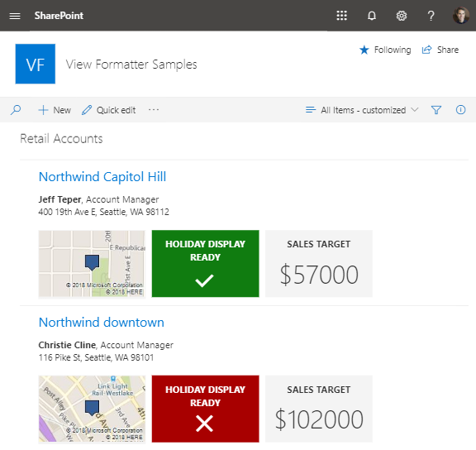Image resolution: width=476 pixels, height=450 pixels.
Task: Click the plus icon beside New
Action: pos(43,110)
